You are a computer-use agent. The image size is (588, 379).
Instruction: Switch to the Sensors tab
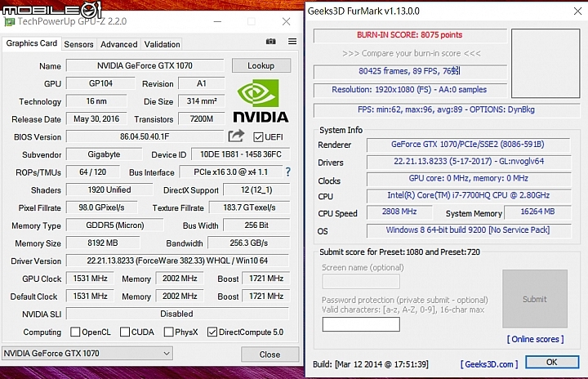point(78,44)
